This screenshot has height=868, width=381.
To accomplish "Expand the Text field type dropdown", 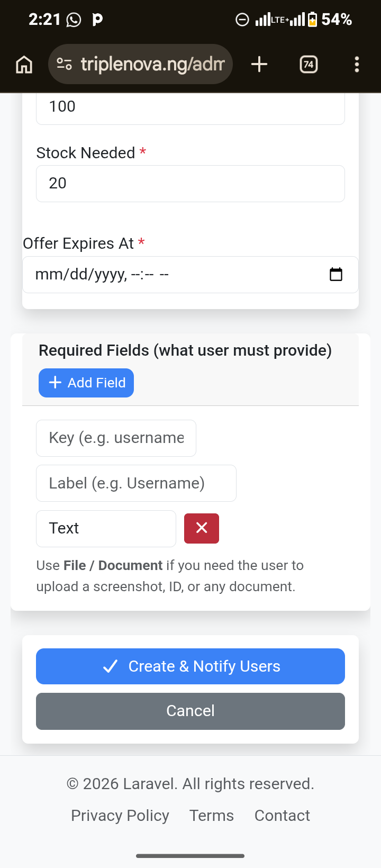I will 106,529.
